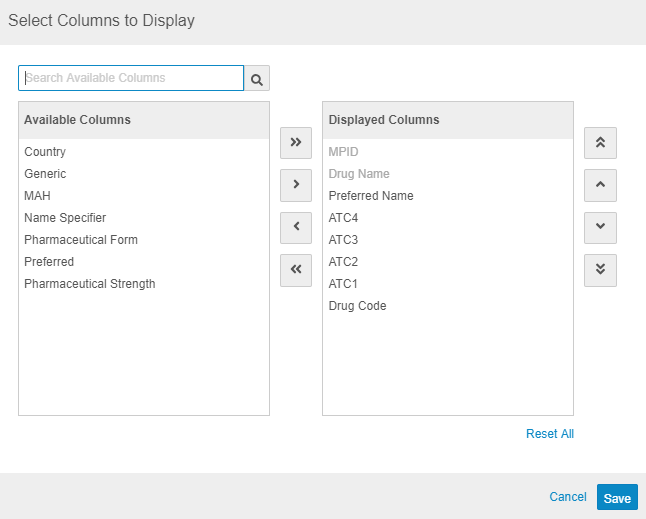Move column down one position
646x519 pixels.
[600, 227]
